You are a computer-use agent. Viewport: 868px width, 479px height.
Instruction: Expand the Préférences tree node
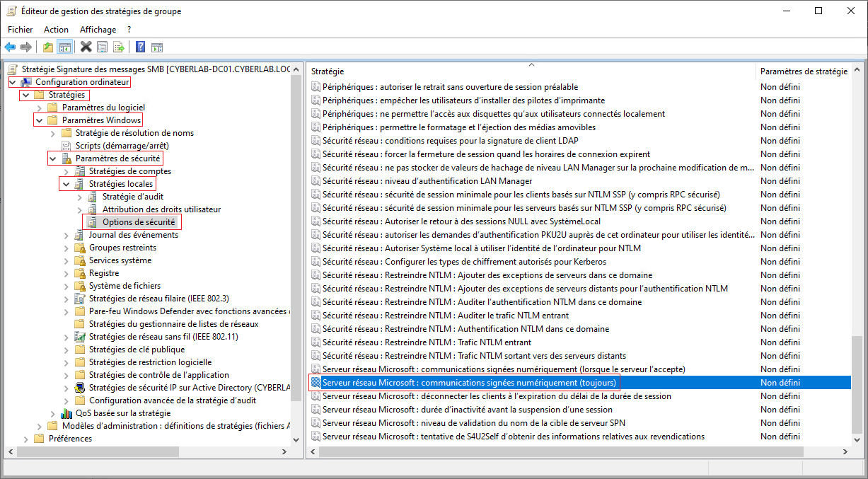[26, 439]
